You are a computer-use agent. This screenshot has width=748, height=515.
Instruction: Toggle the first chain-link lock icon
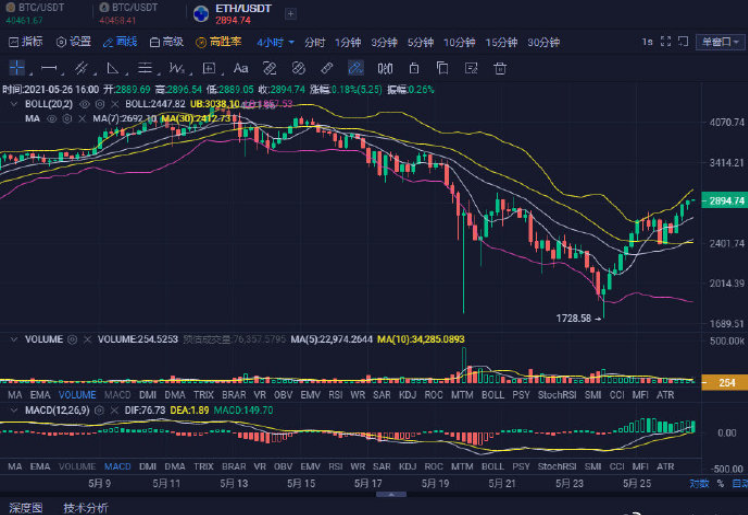click(270, 68)
